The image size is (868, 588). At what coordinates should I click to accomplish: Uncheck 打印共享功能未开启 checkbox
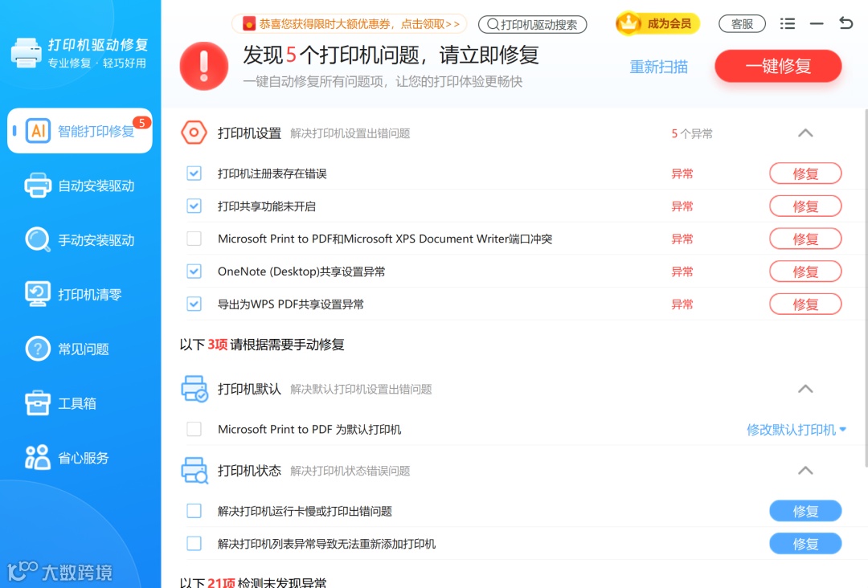[194, 206]
